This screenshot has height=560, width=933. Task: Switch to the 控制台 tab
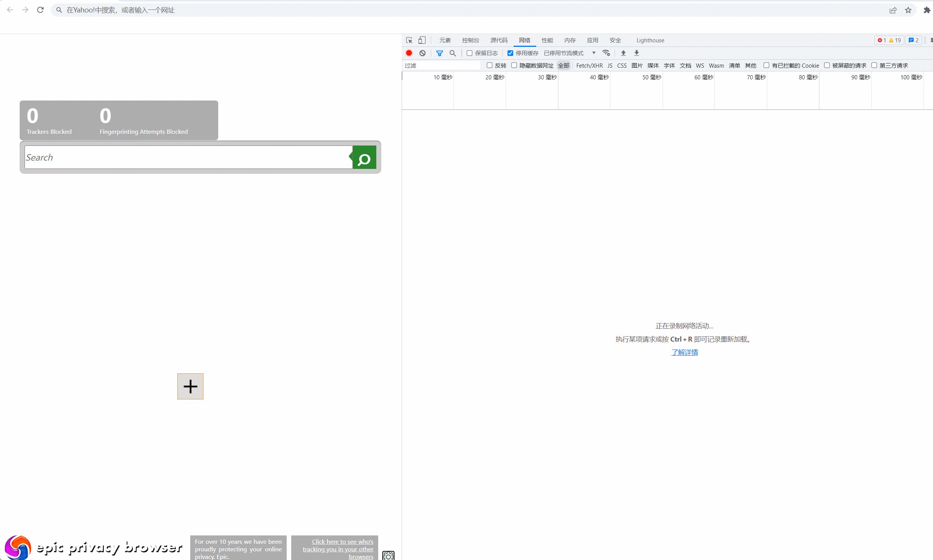[x=470, y=40]
